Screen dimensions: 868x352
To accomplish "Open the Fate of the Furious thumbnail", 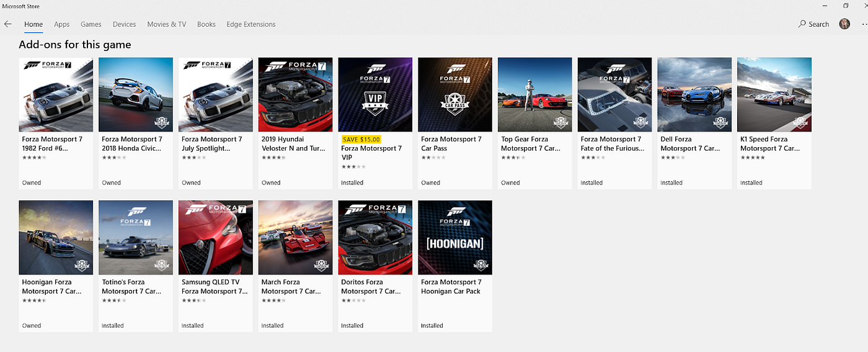I will click(x=614, y=94).
